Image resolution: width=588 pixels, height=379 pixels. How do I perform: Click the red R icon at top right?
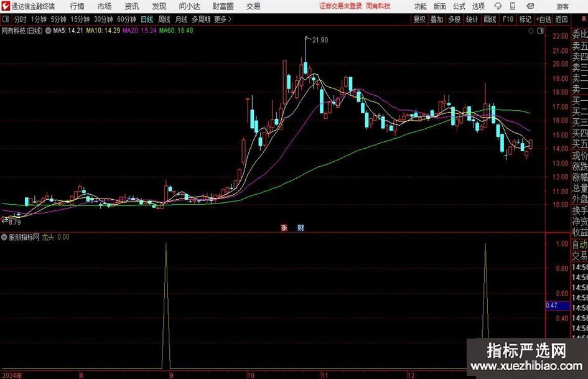pyautogui.click(x=584, y=19)
